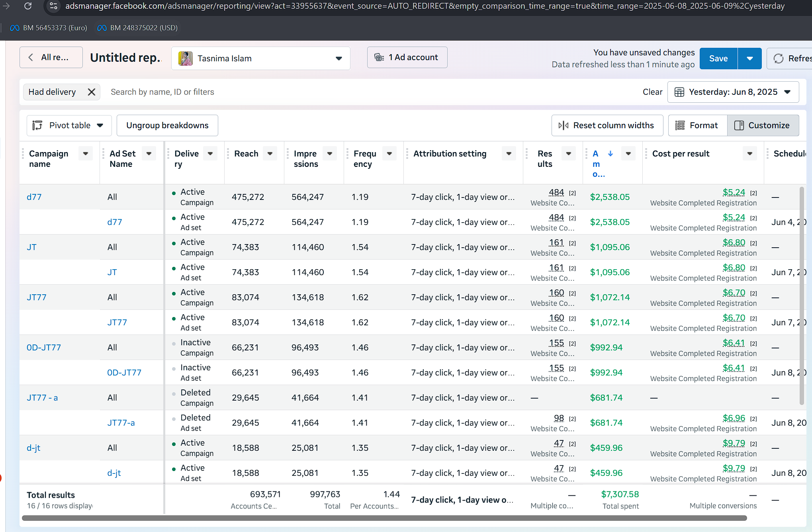This screenshot has width=812, height=532.
Task: Open the BM 248375022 (USD) bookmark
Action: (137, 28)
